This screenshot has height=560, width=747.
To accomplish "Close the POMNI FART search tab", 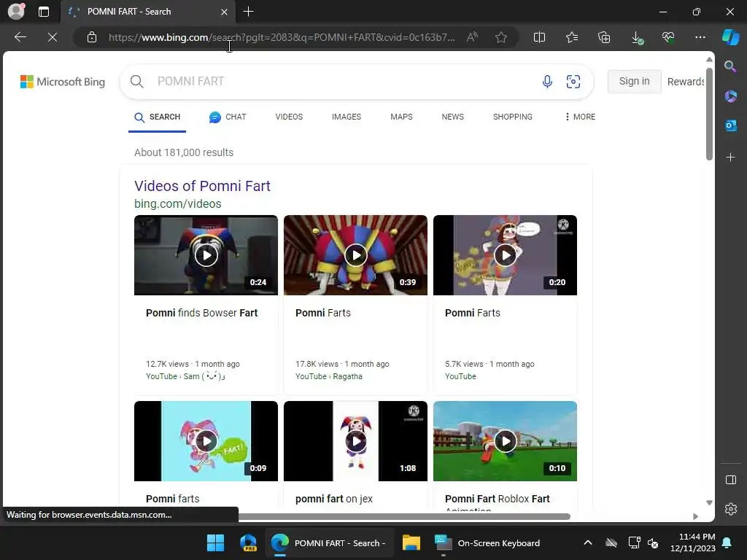I will pyautogui.click(x=224, y=12).
